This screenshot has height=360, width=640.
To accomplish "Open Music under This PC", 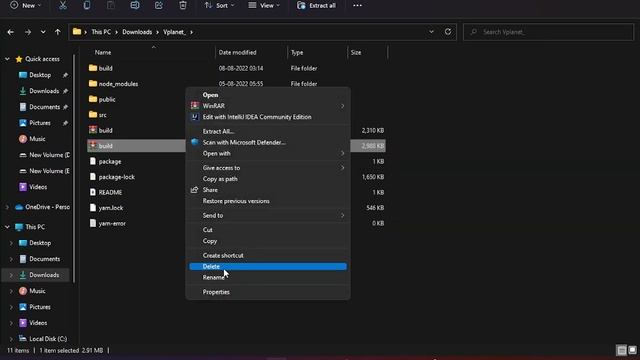I will coord(37,291).
